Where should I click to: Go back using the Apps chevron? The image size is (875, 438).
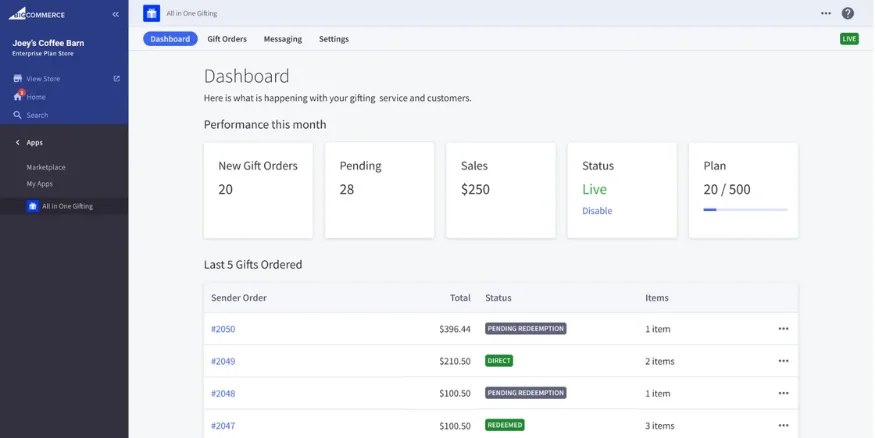[x=17, y=143]
